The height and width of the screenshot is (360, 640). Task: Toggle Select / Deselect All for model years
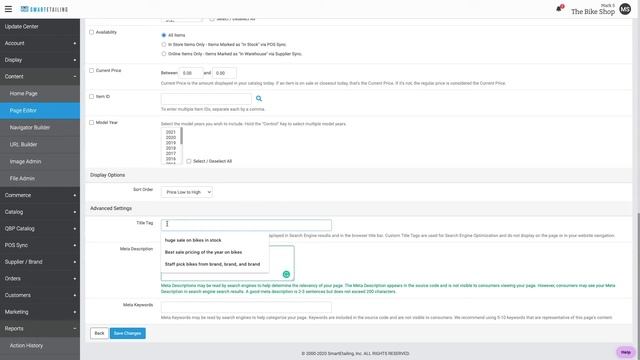click(189, 161)
